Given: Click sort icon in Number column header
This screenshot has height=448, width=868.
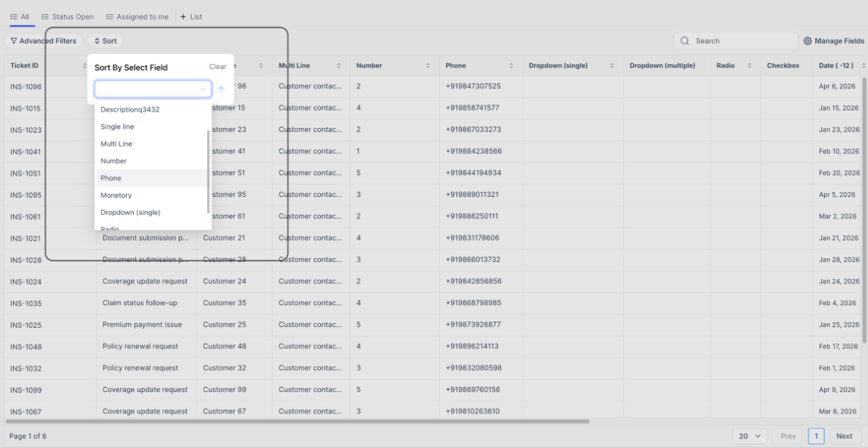Looking at the screenshot, I should click(428, 66).
